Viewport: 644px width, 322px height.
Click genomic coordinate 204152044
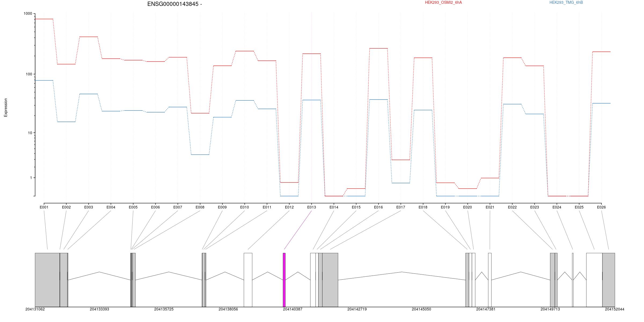[x=615, y=309]
